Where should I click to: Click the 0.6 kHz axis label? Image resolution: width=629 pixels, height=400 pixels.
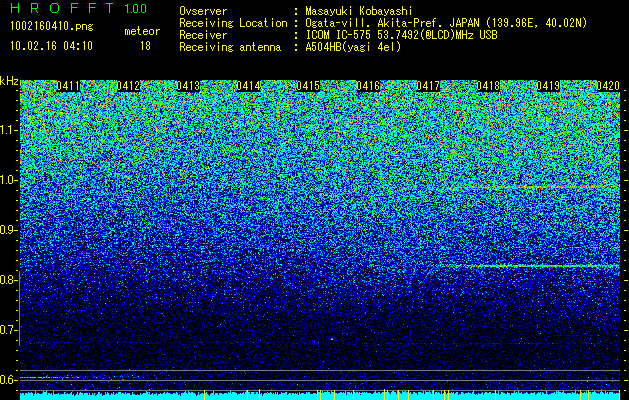[x=7, y=380]
